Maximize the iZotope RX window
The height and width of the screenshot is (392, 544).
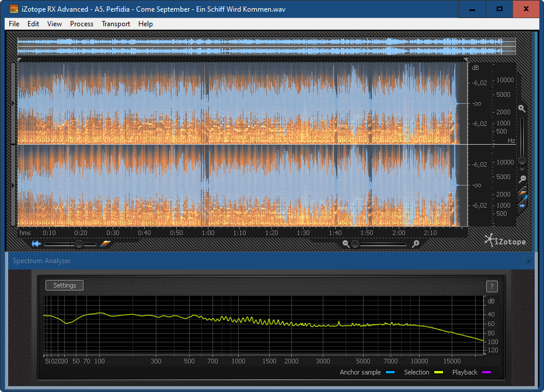[x=499, y=9]
